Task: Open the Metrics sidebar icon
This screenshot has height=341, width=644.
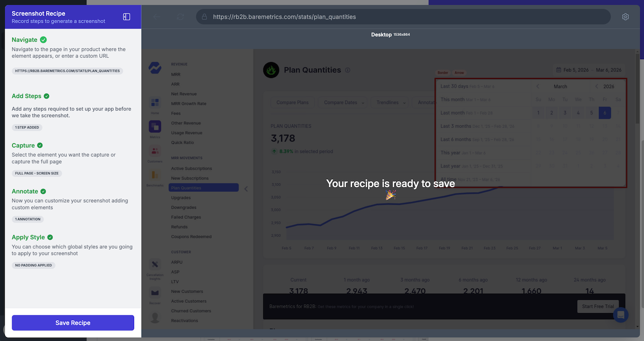Action: (x=155, y=128)
